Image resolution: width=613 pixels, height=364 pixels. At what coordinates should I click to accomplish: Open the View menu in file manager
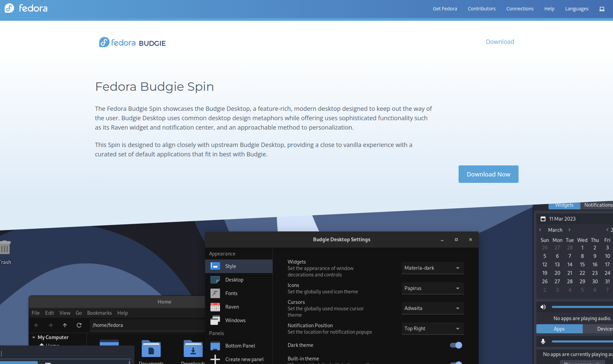(x=65, y=313)
